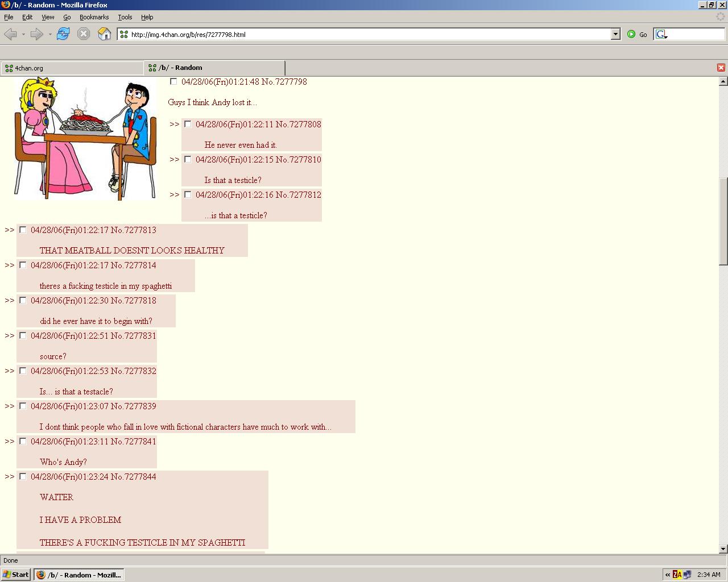Screen dimensions: 728x582
Task: Click the 'Who's Andy?' reply text
Action: click(63, 462)
